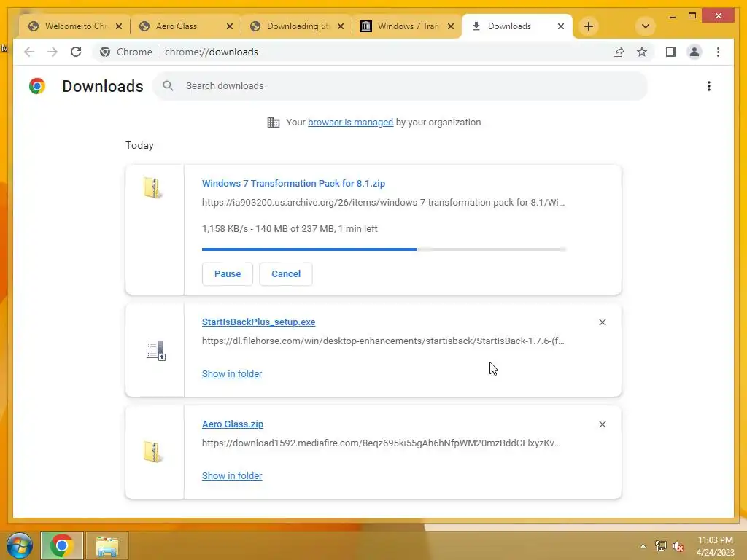
Task: Close the Downloads tab
Action: coord(561,26)
